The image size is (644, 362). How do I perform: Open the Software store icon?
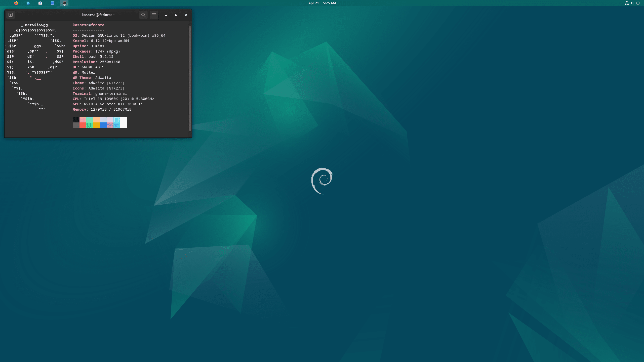click(x=40, y=3)
